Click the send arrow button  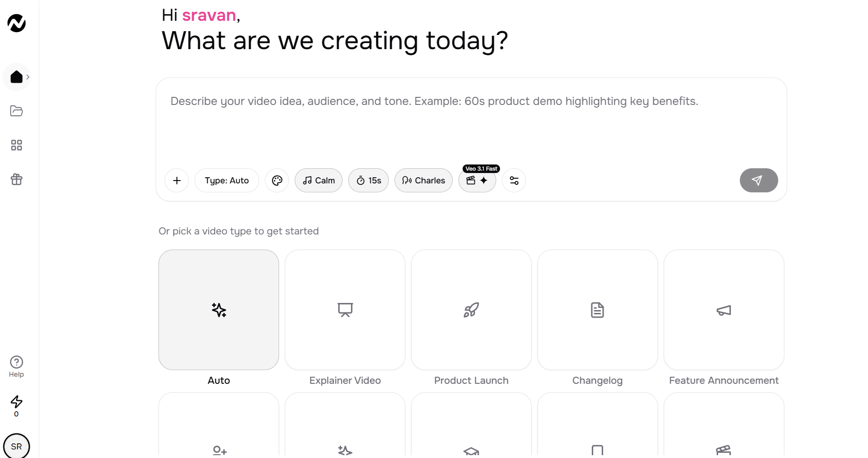point(759,181)
